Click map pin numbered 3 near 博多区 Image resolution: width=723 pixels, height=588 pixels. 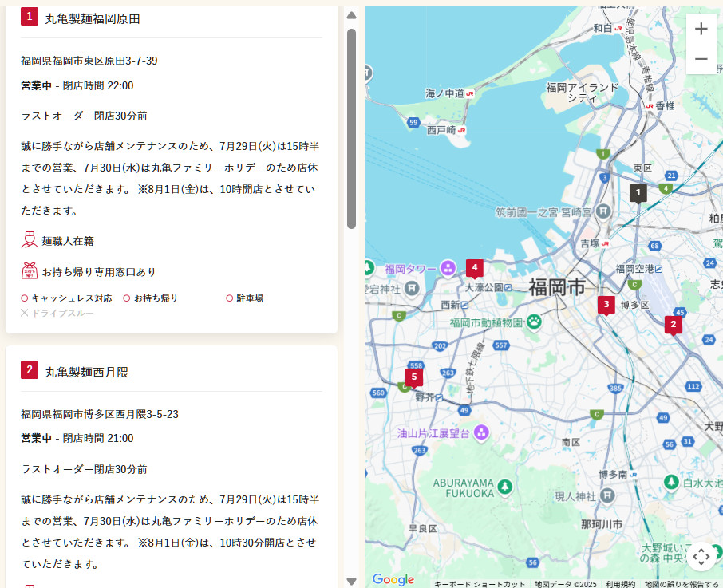point(606,305)
